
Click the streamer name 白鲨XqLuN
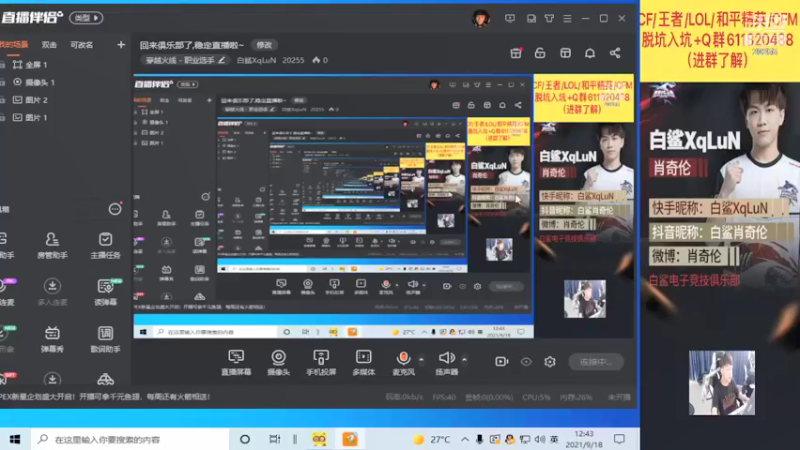[256, 60]
